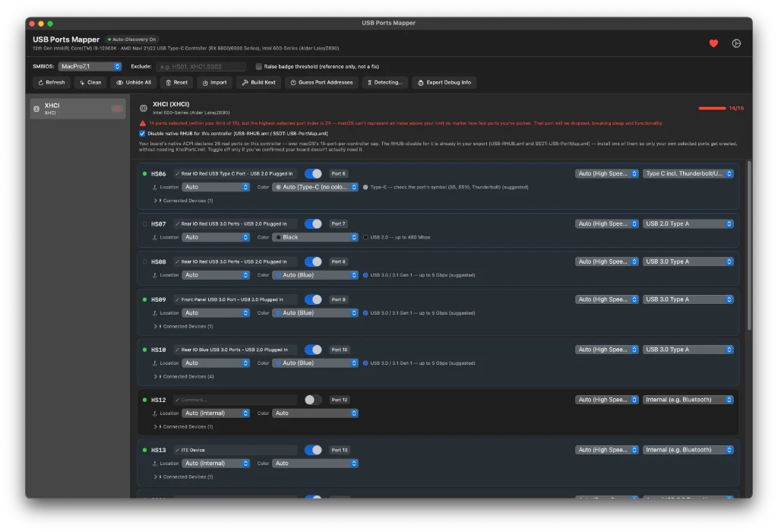Click the red warning triangle icon
This screenshot has height=532, width=778.
(x=142, y=123)
